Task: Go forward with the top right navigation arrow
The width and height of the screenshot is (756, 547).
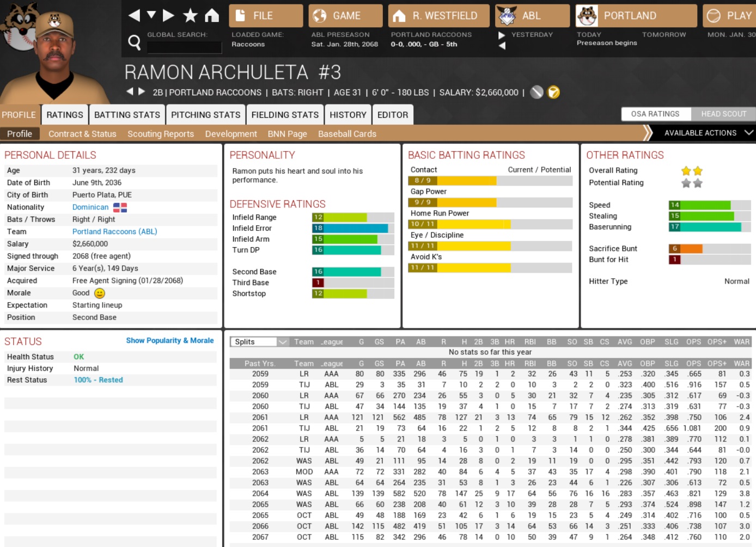Action: coord(168,15)
